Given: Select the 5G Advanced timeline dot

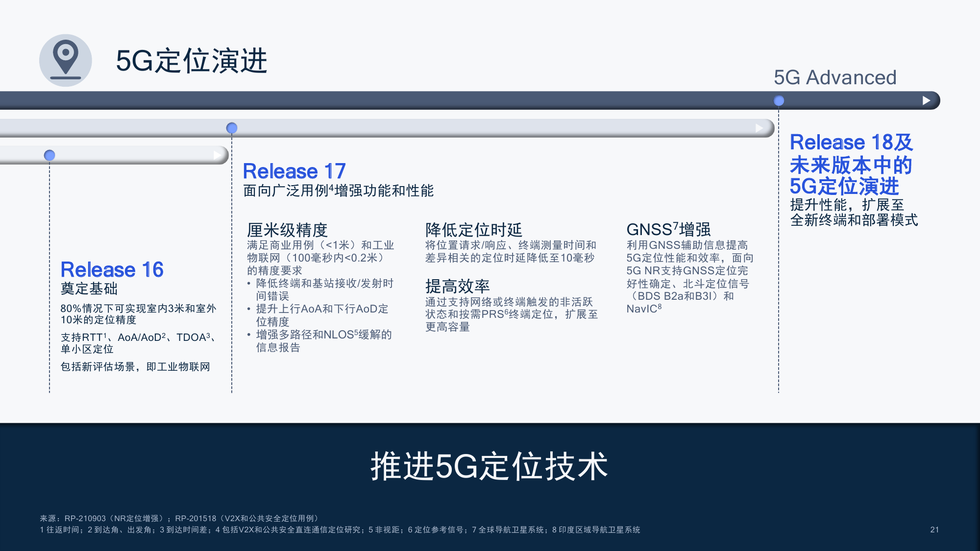Looking at the screenshot, I should pos(779,101).
